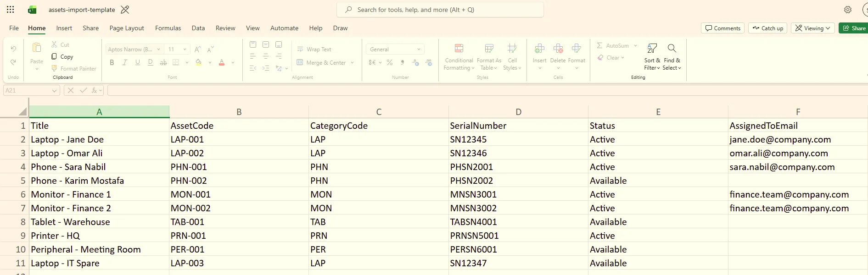
Task: Open the Name Box dropdown arrow
Action: tap(54, 90)
